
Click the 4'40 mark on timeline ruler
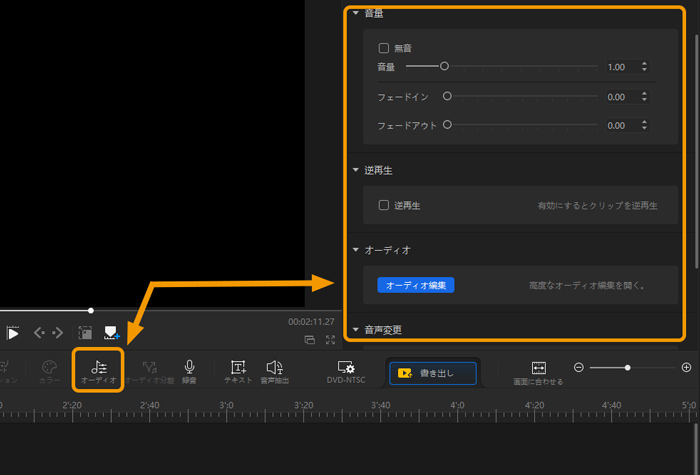coord(612,405)
